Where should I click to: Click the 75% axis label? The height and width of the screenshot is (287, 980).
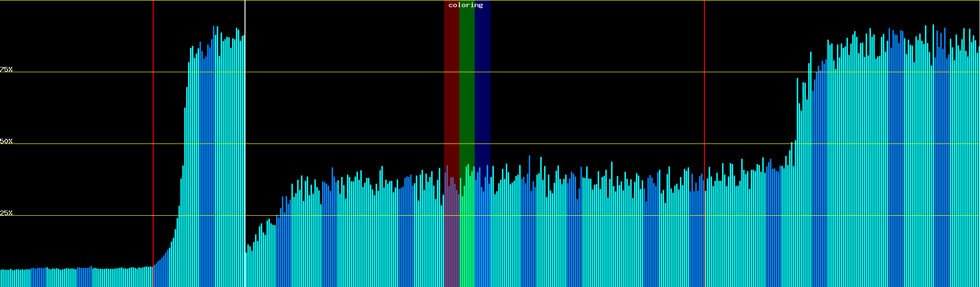(7, 69)
